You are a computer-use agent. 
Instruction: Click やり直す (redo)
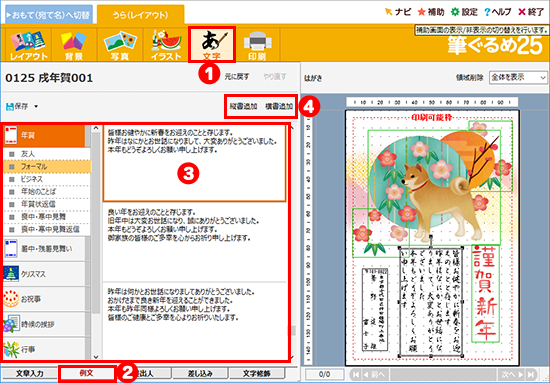point(274,76)
